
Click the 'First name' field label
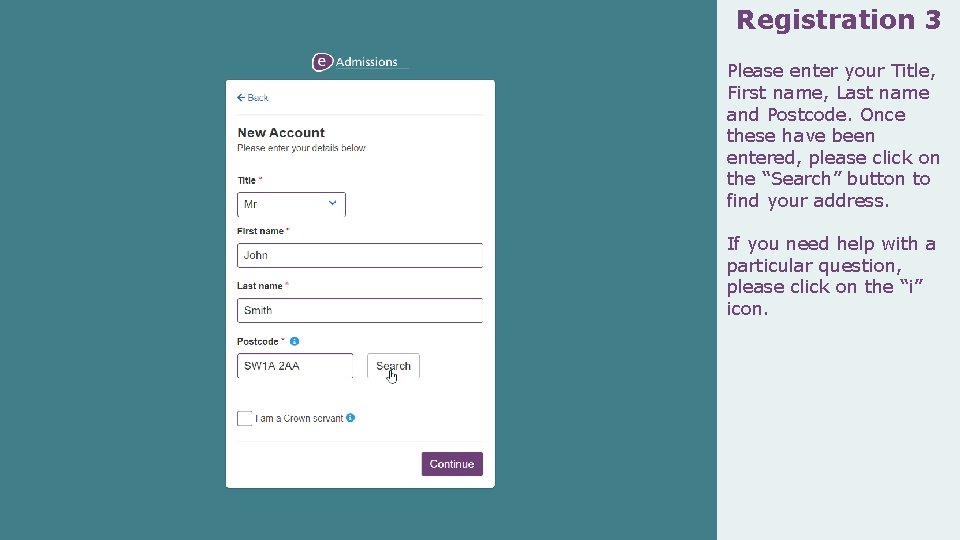pos(260,231)
